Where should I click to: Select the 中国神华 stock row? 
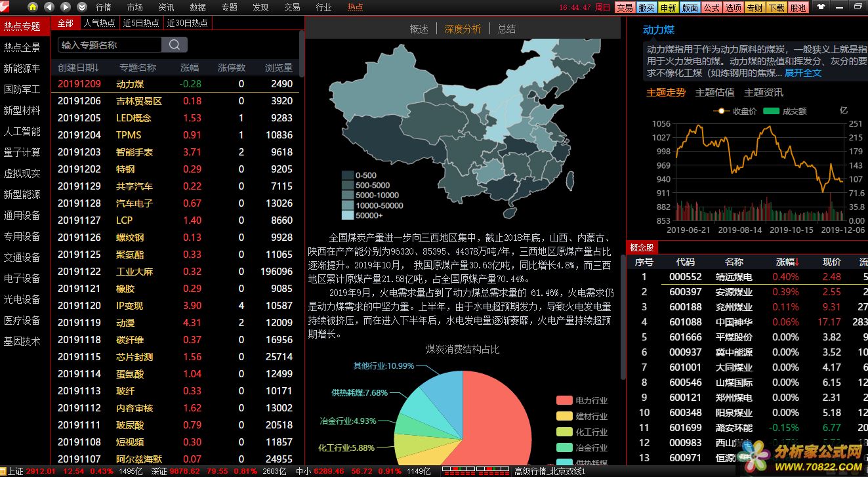coord(747,322)
